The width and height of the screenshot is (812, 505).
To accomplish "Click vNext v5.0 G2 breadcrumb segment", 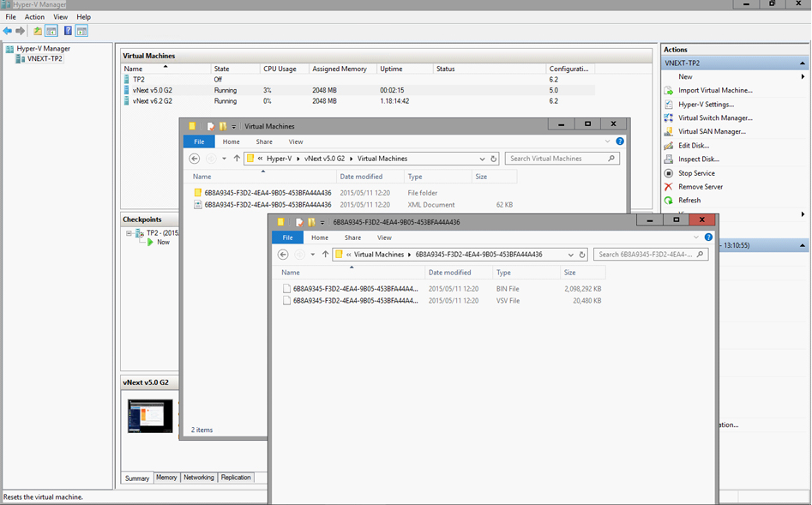I will point(325,159).
